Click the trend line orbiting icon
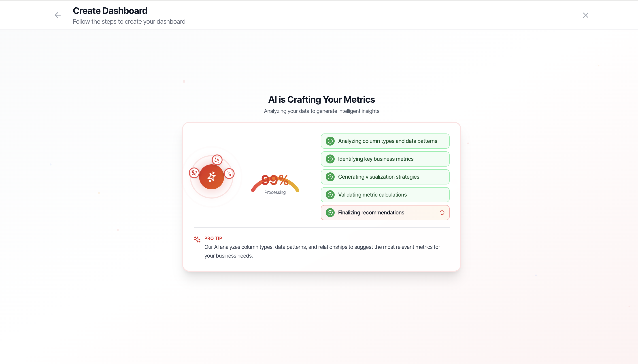 click(229, 174)
